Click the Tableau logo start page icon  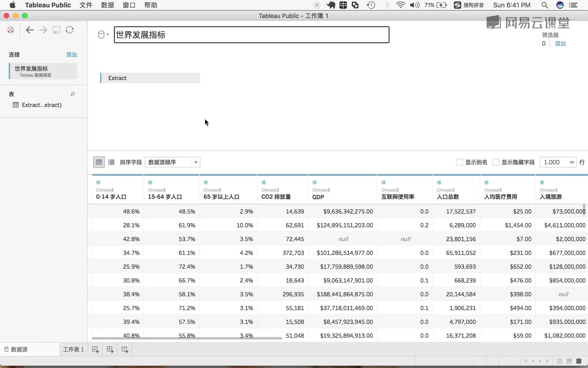coord(11,30)
